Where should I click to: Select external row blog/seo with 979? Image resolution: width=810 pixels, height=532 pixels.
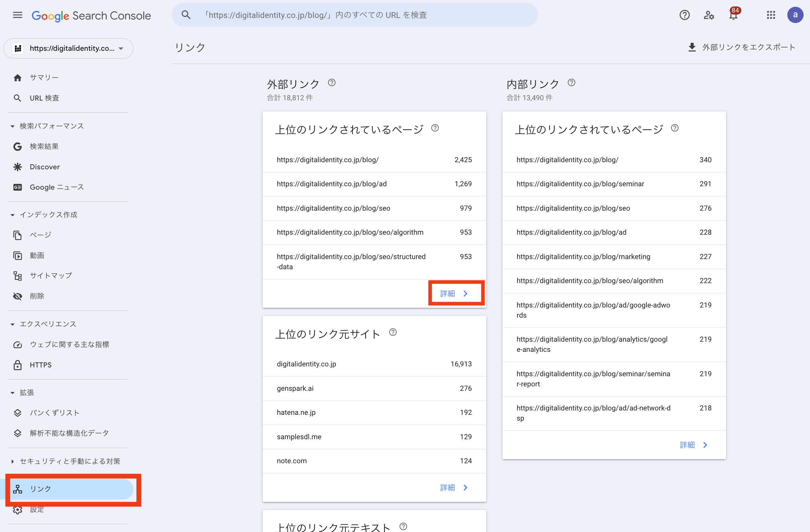click(x=374, y=208)
